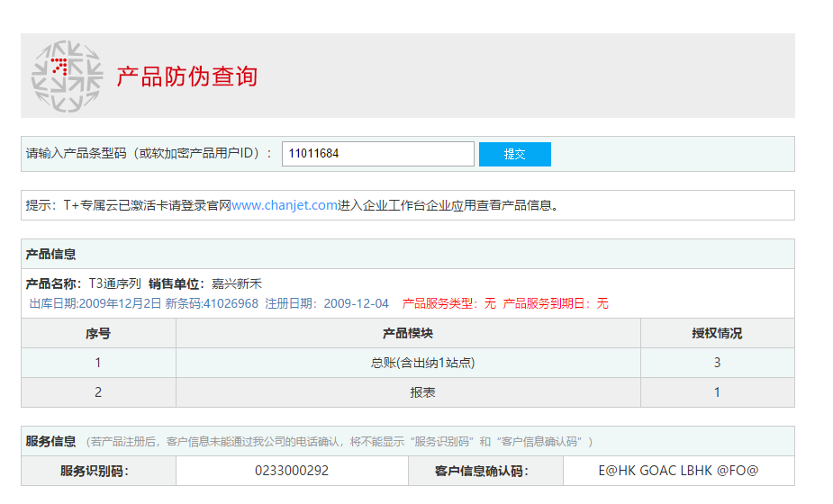Click the seller name 嘉兴新禾
Screen dimensions: 833x504
237,283
